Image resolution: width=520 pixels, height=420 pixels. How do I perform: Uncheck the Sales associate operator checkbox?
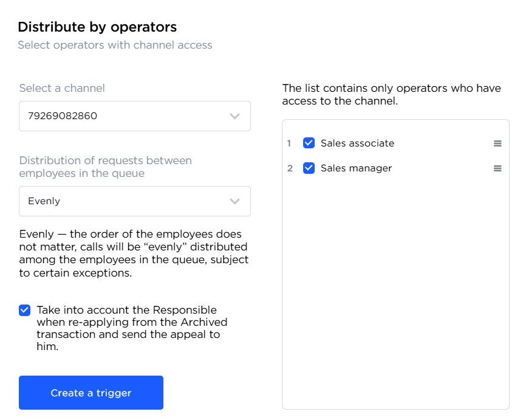coord(309,143)
